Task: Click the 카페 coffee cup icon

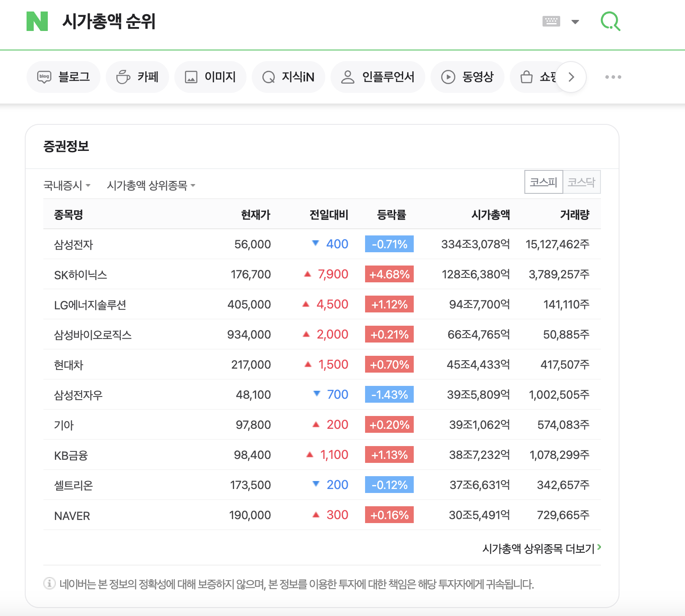Action: point(123,77)
